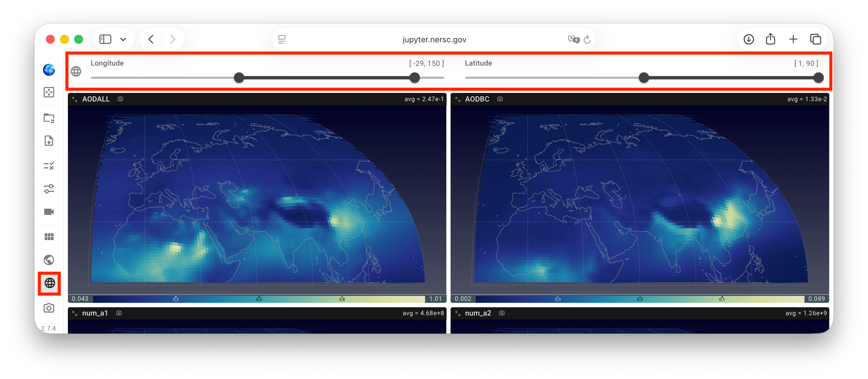Screen dimensions: 868x379
Task: Click the Latitude slider minimum handle
Action: [644, 78]
